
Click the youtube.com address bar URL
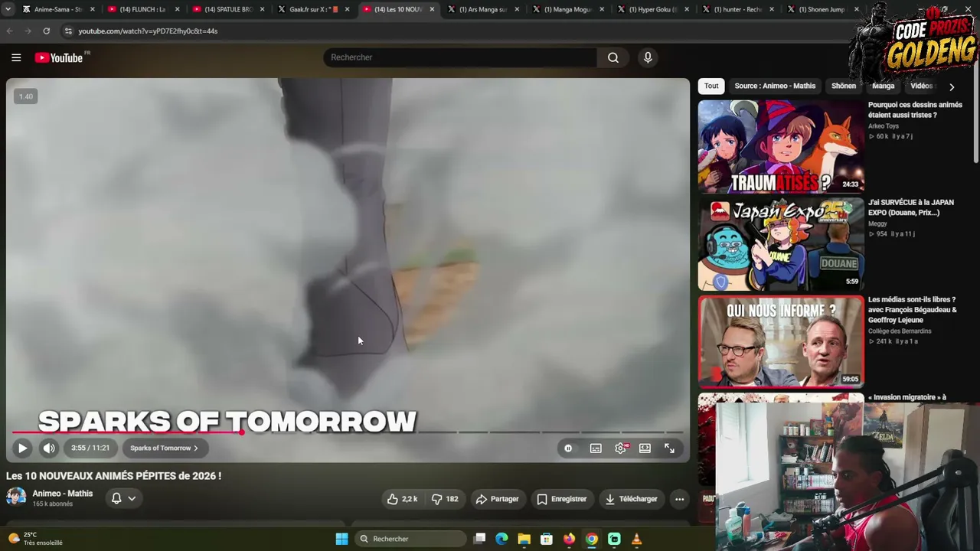coord(148,31)
